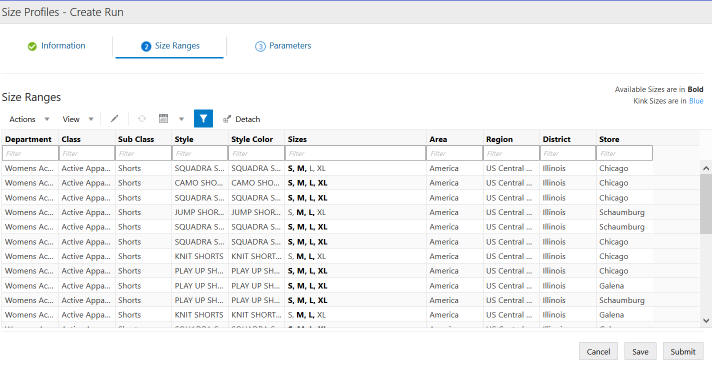Click the vertical scrollbar thumb
The width and height of the screenshot is (712, 373).
click(706, 204)
